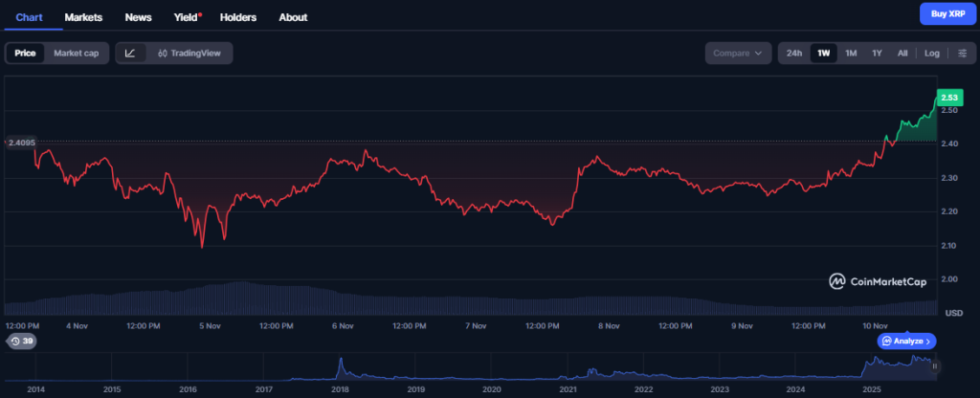Open the Markets tab

[x=83, y=17]
